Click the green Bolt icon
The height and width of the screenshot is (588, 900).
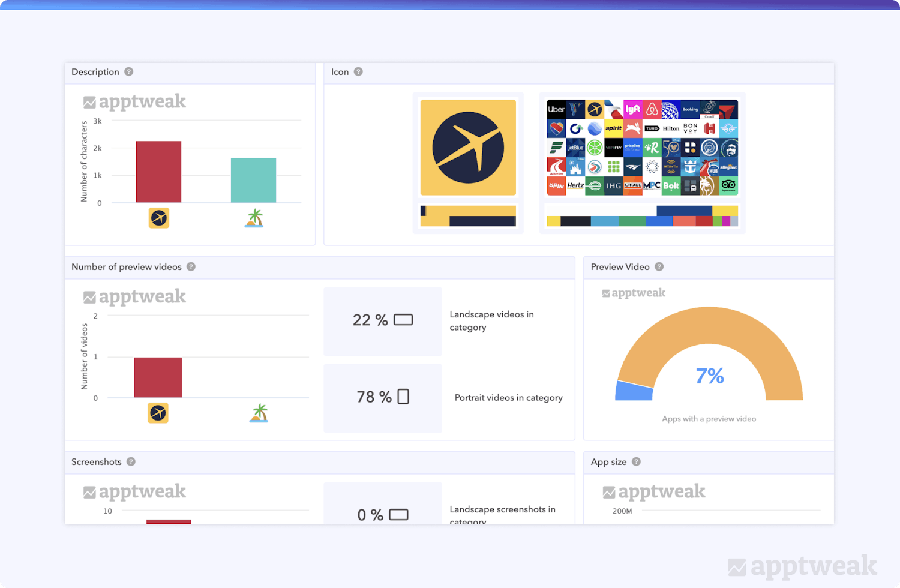671,185
